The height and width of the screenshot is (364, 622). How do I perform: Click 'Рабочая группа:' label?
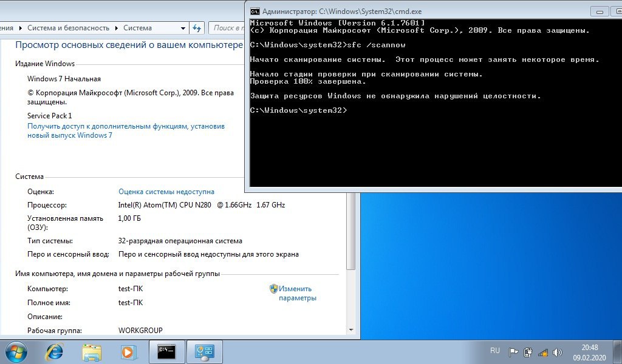click(x=54, y=331)
